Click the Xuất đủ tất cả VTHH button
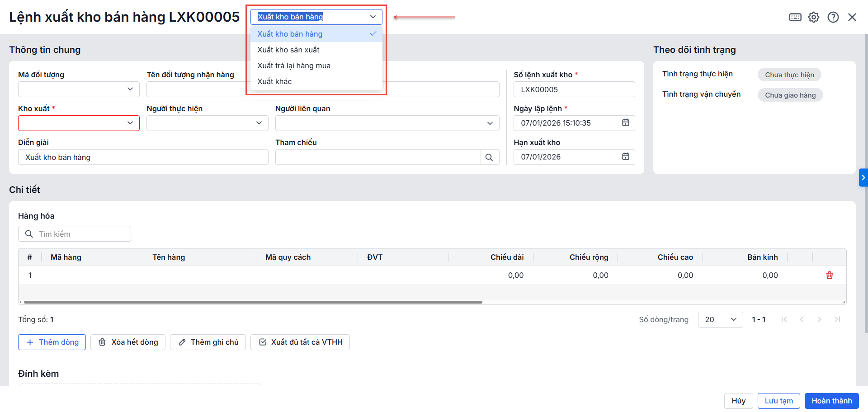 click(300, 342)
